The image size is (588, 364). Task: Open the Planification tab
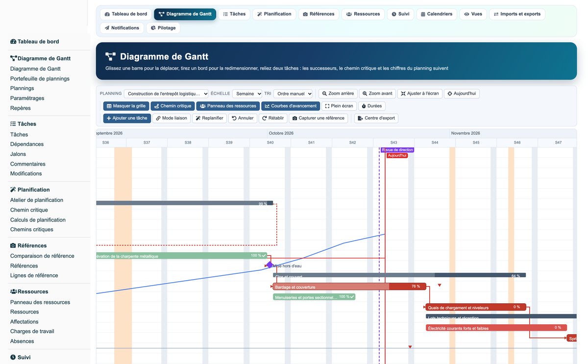click(x=274, y=14)
